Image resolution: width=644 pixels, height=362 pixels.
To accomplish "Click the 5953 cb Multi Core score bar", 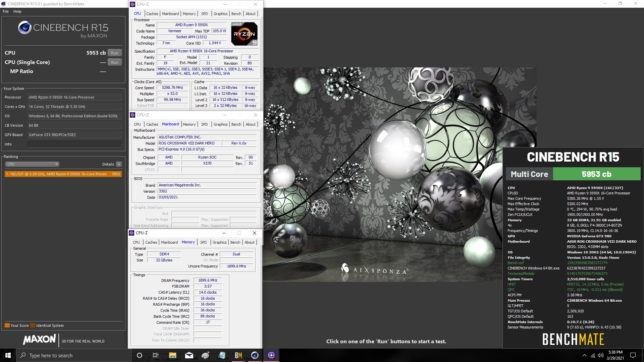I will (596, 174).
